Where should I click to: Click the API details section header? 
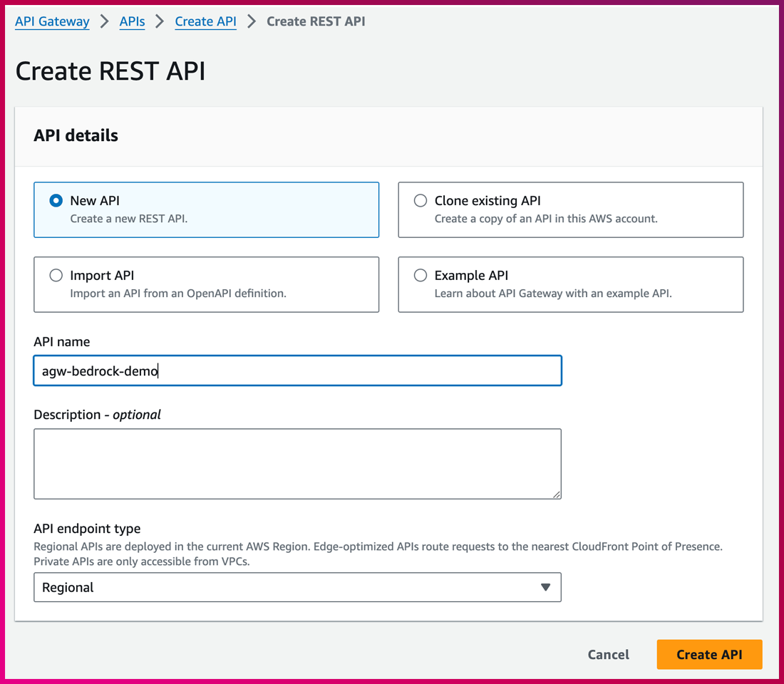pyautogui.click(x=76, y=135)
